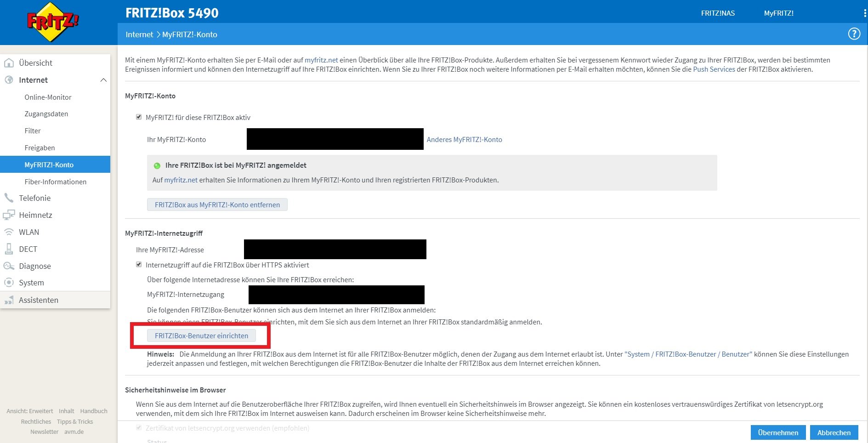Viewport: 868px width, 443px height.
Task: Open the three-dot menu at top right
Action: click(865, 13)
